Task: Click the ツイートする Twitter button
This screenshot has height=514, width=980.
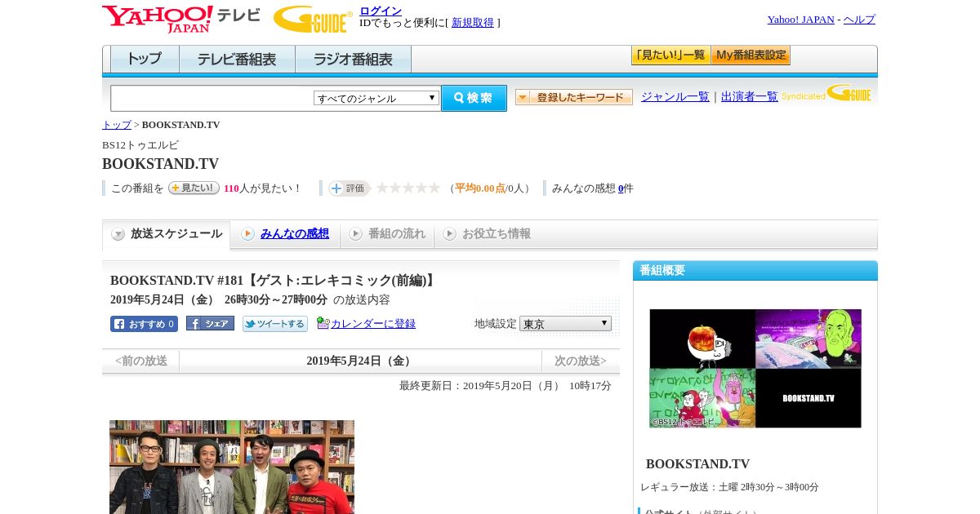Action: click(x=275, y=324)
